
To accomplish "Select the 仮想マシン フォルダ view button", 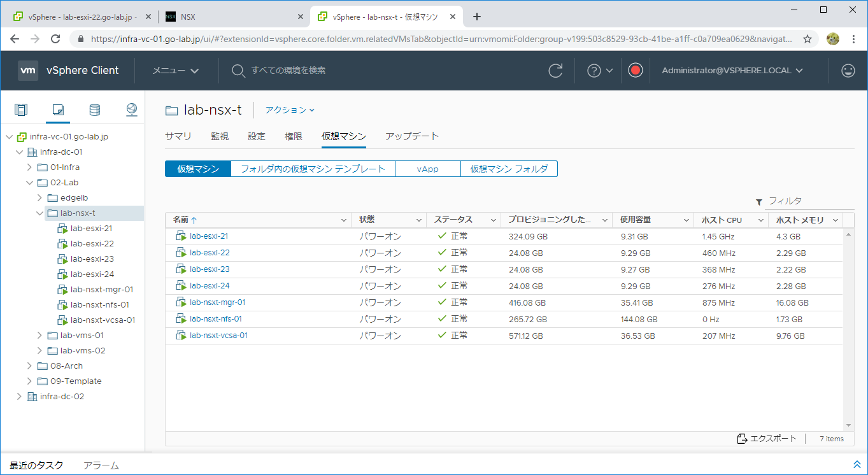I will [x=509, y=169].
